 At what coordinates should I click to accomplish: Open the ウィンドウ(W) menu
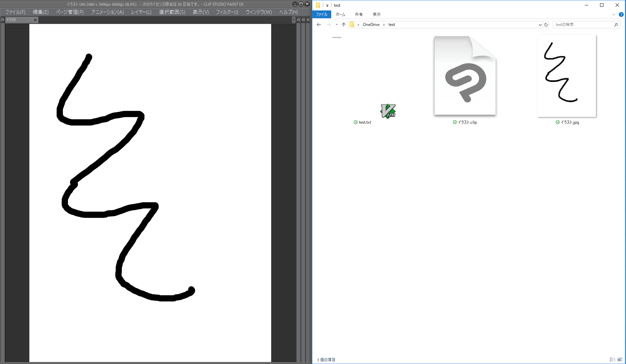[259, 12]
